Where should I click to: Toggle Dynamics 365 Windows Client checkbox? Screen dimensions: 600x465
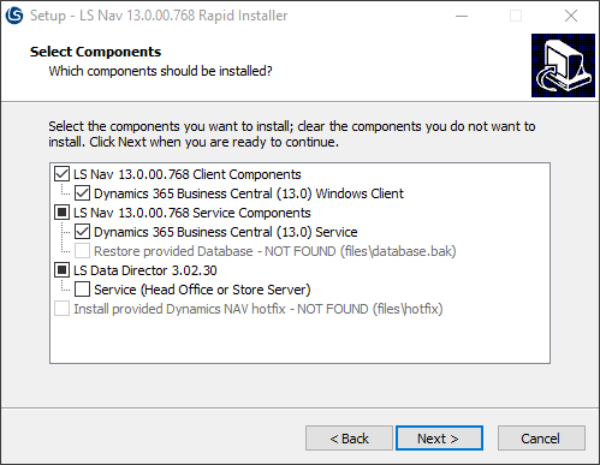click(x=81, y=194)
